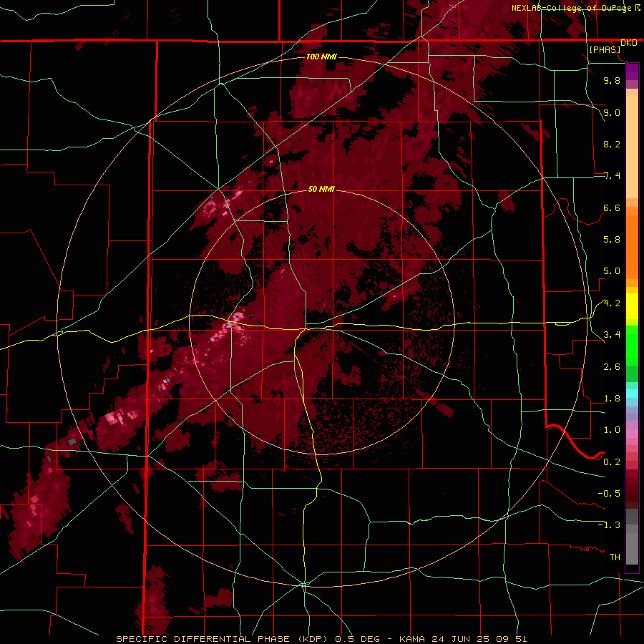Screen dimensions: 644x644
Task: Click the NEXLAB-College of DuPage credit text
Action: (x=571, y=8)
